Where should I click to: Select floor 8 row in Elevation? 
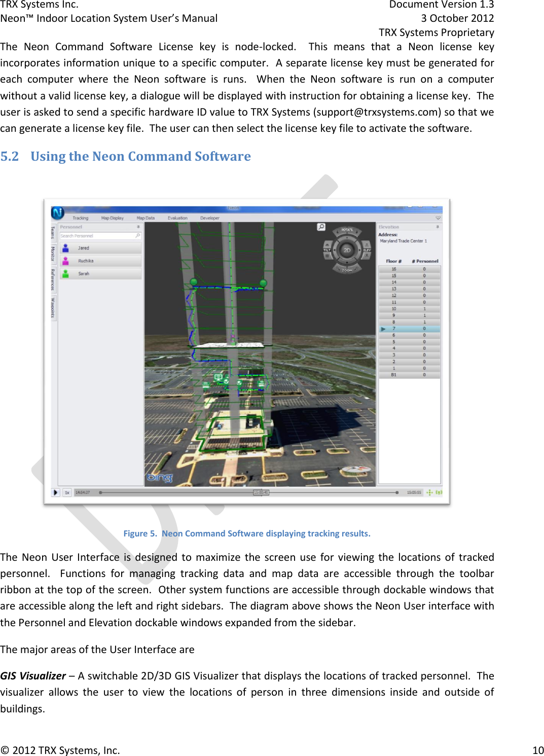point(410,322)
